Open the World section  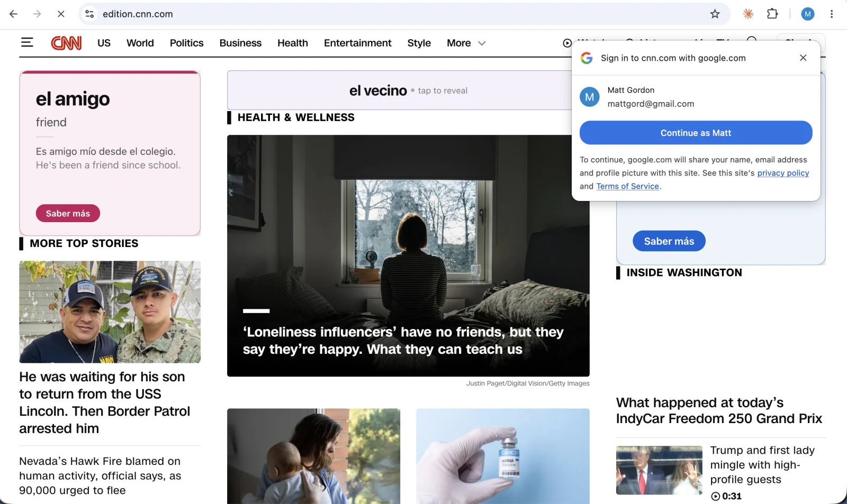pyautogui.click(x=140, y=43)
